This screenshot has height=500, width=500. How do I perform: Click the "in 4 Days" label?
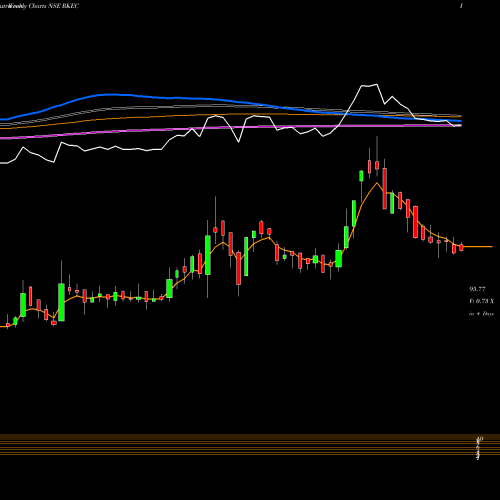click(481, 314)
